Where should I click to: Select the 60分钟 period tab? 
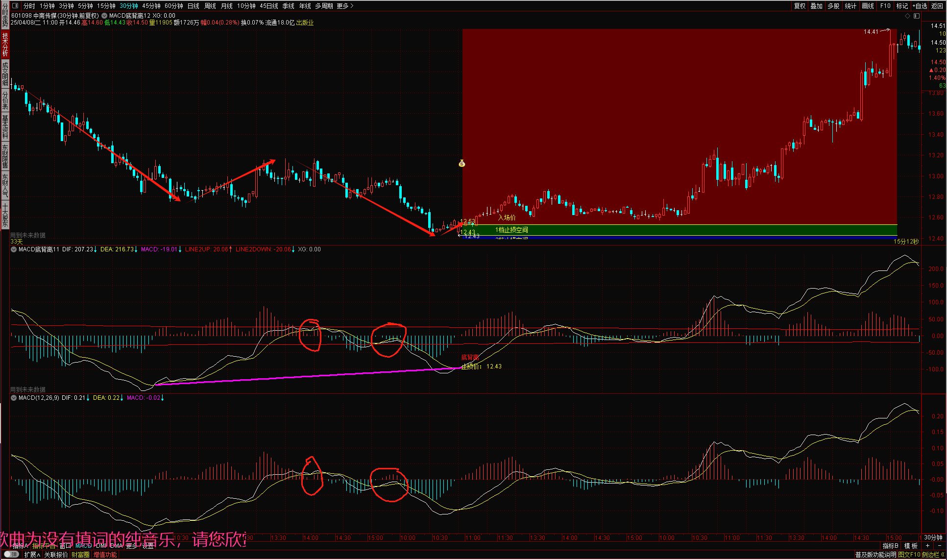[x=173, y=6]
